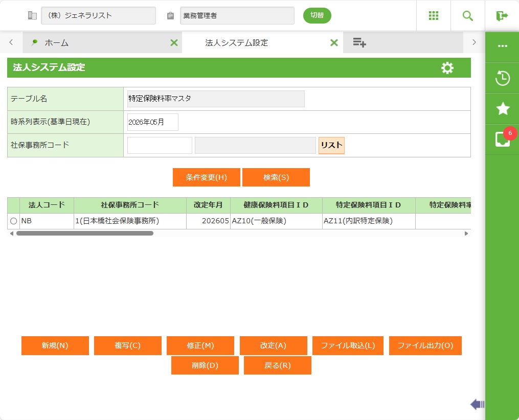Click the magnifier search icon in header
The width and height of the screenshot is (519, 420).
[467, 15]
